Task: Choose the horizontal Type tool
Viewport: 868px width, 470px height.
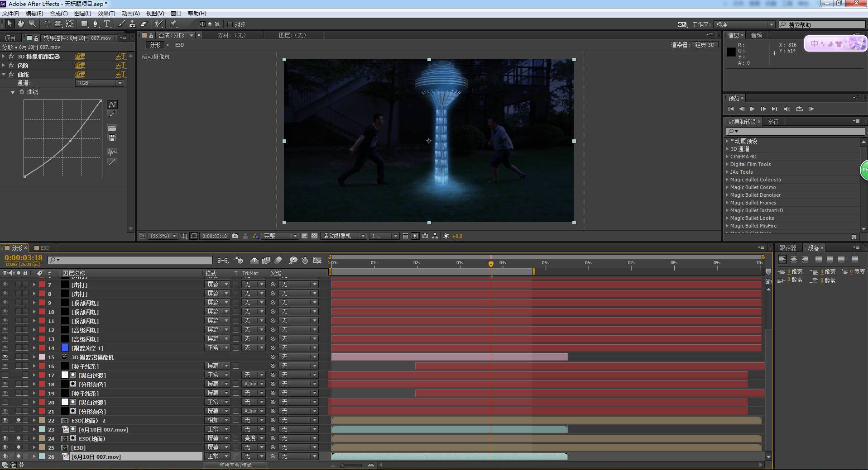Action: click(x=107, y=24)
